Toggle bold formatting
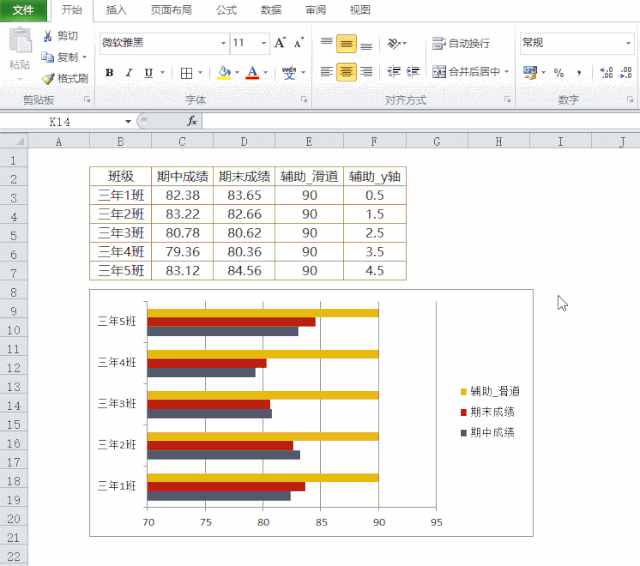 click(109, 73)
